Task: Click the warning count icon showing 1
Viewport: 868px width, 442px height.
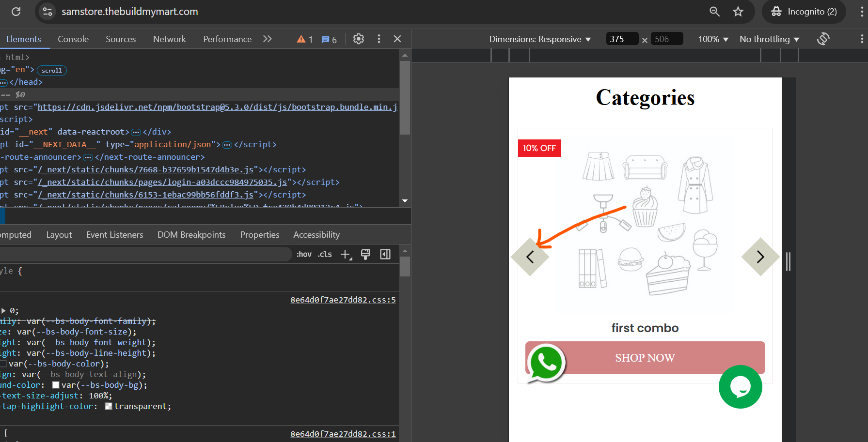Action: (305, 39)
